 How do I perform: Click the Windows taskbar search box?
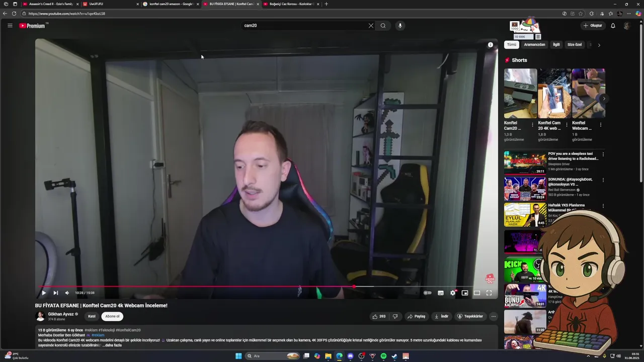tap(273, 356)
